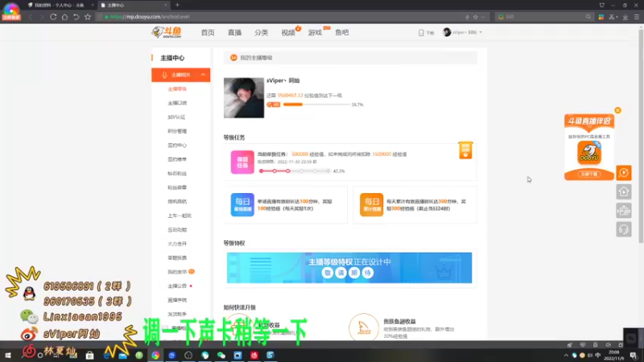Open browser hamburger menu

637,17
